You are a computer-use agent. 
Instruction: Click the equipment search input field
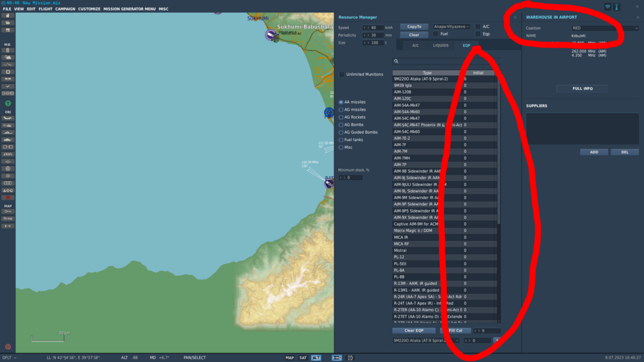tap(445, 61)
